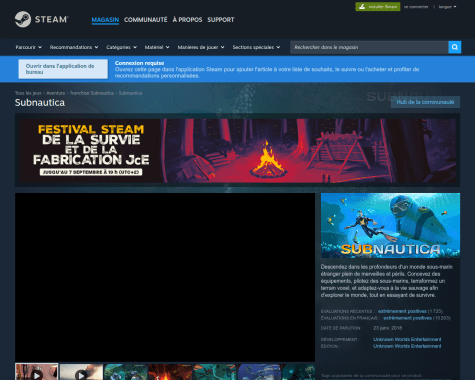475x380 pixels.
Task: Focus the Rechercher dans le magasin field
Action: click(369, 47)
